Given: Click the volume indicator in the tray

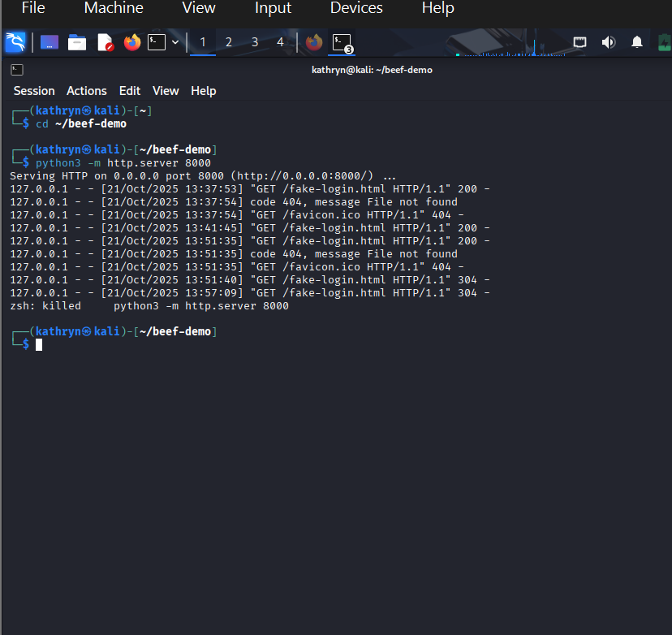Looking at the screenshot, I should point(609,41).
